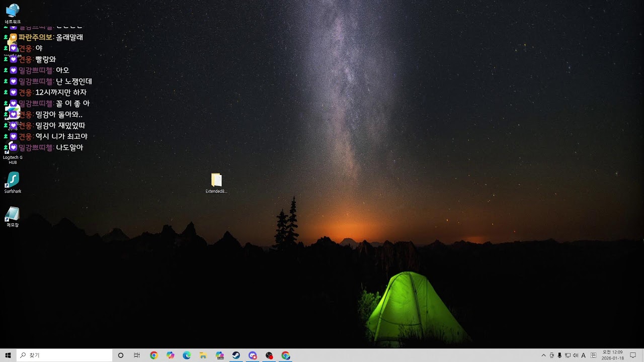Image resolution: width=644 pixels, height=362 pixels.
Task: Toggle the 한 Korean IME indicator
Action: coord(593,355)
